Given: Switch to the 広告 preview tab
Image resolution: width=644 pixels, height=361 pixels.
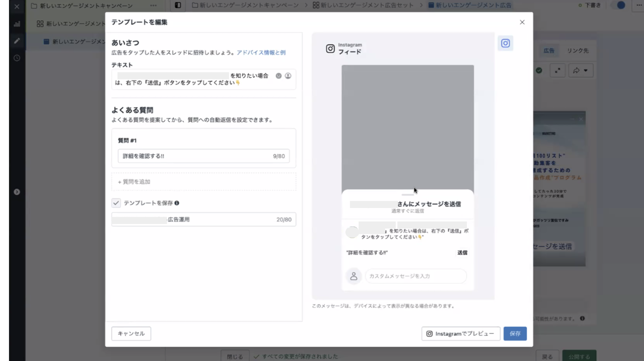Looking at the screenshot, I should [549, 51].
